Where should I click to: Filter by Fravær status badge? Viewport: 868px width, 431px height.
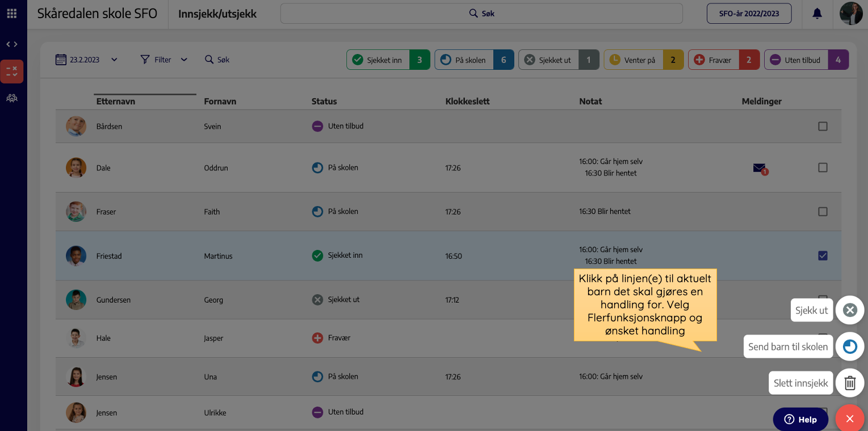[724, 60]
